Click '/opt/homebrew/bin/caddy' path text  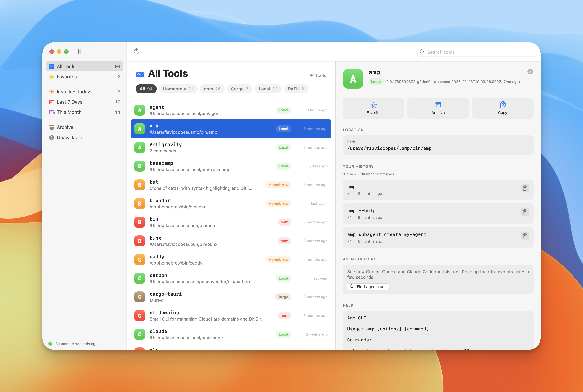pyautogui.click(x=176, y=263)
